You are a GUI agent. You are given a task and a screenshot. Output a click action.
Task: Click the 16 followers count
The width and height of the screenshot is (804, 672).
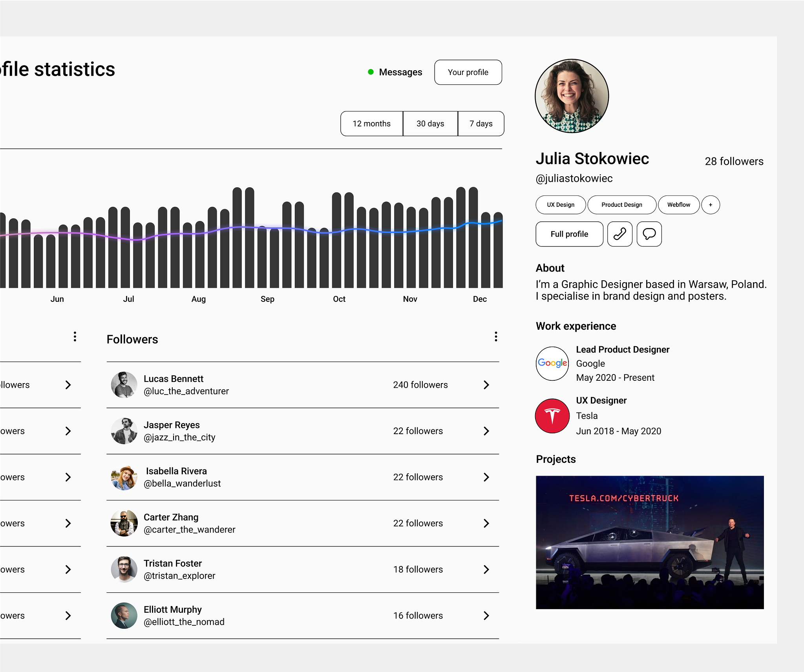[418, 615]
